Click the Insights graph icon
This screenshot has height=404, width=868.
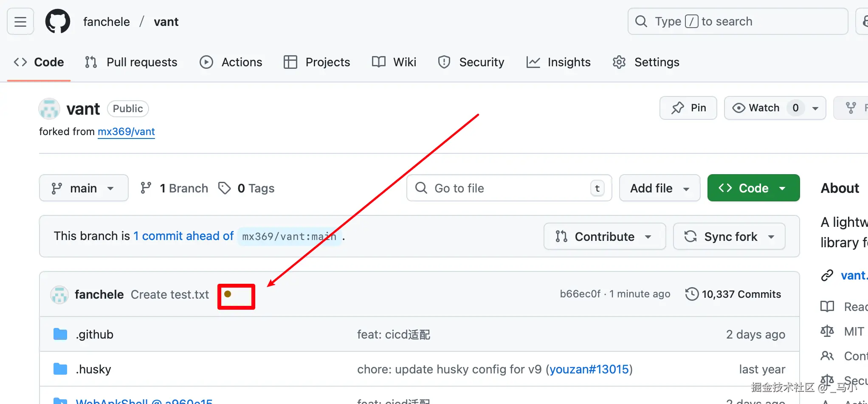(533, 62)
